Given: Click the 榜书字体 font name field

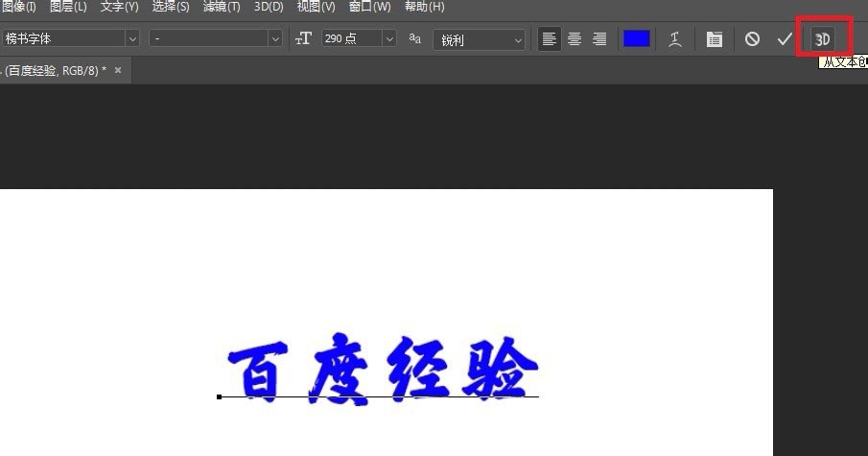Looking at the screenshot, I should click(x=63, y=38).
